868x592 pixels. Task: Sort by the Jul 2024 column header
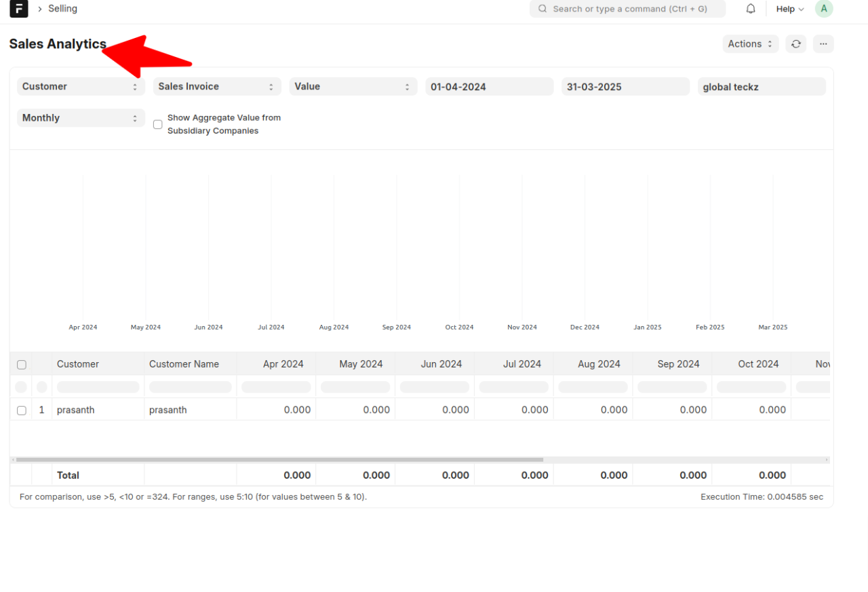point(514,364)
